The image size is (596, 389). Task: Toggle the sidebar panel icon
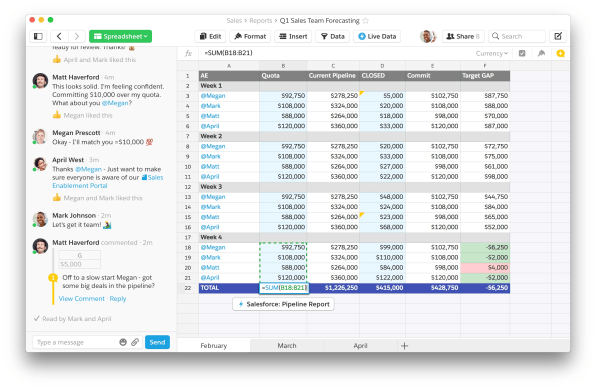coord(38,37)
